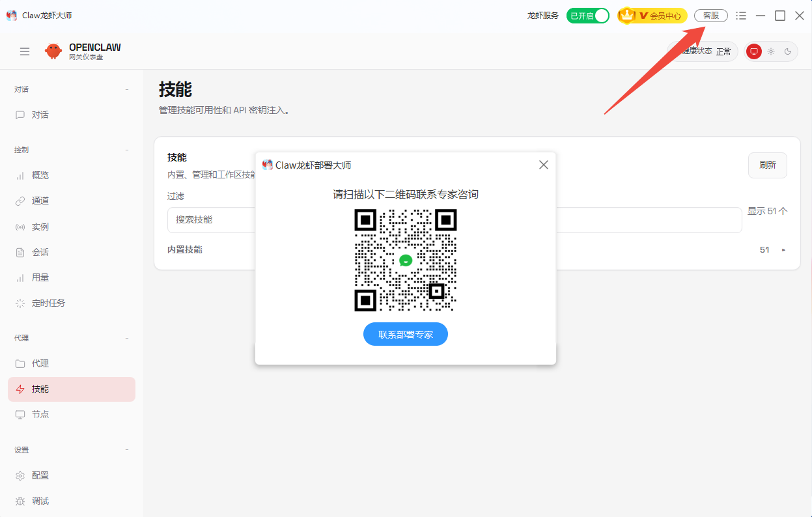Click the 联系部署专家 blue button
This screenshot has height=517, width=812.
pos(405,334)
